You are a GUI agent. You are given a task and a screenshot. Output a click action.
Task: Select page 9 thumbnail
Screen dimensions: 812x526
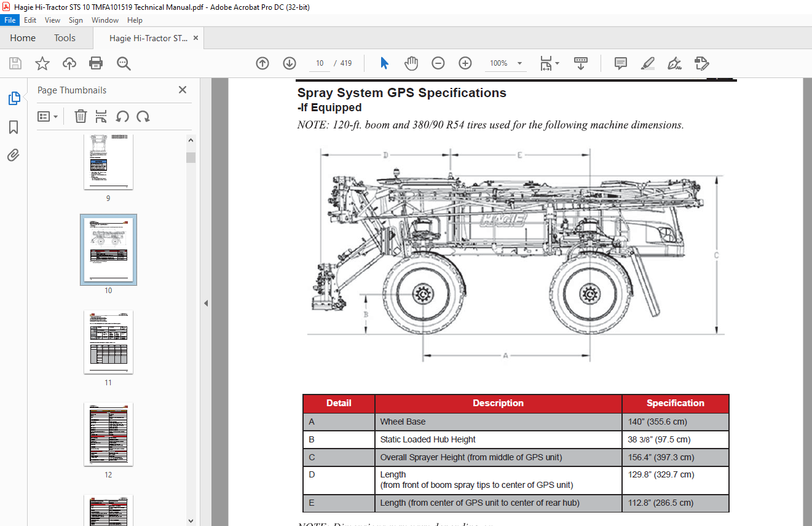[x=108, y=162]
